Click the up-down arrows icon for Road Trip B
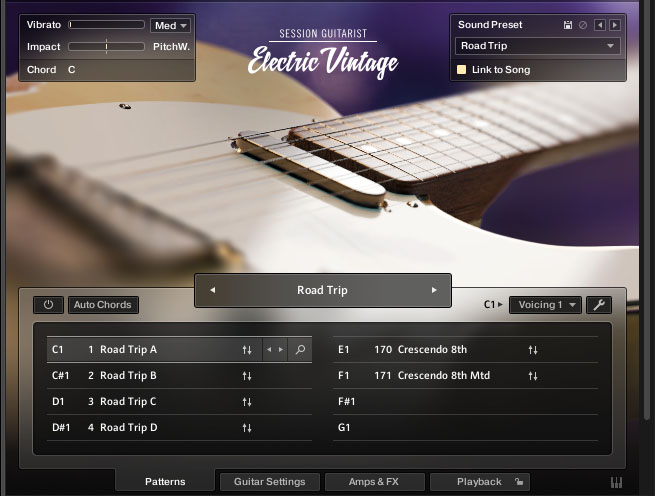The image size is (655, 496). 247,376
